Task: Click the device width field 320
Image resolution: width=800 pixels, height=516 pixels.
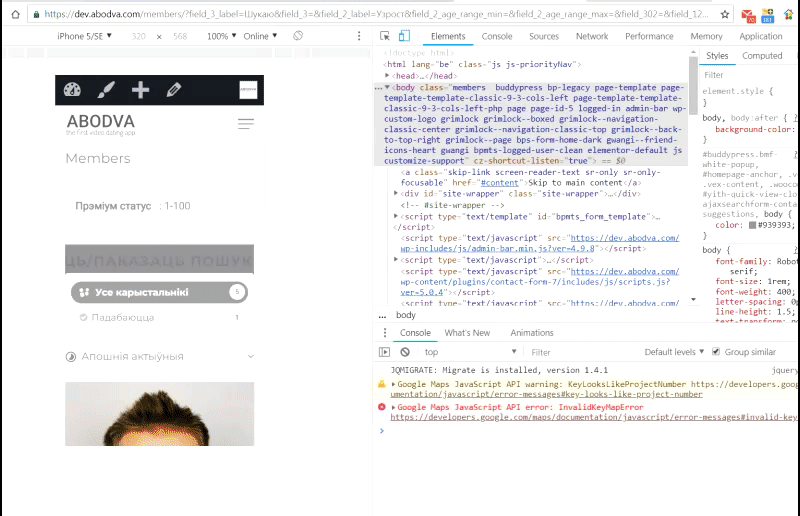Action: point(138,36)
